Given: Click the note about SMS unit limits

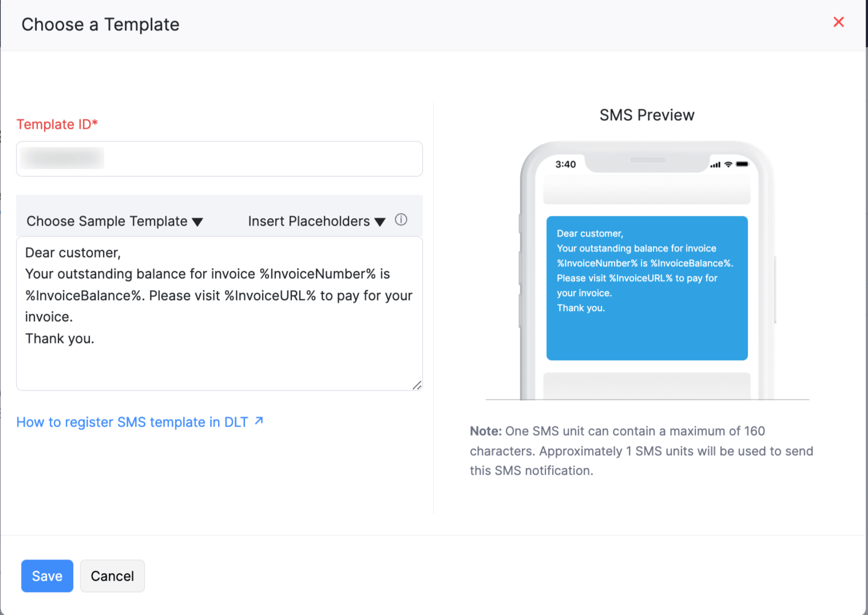Looking at the screenshot, I should tap(641, 451).
